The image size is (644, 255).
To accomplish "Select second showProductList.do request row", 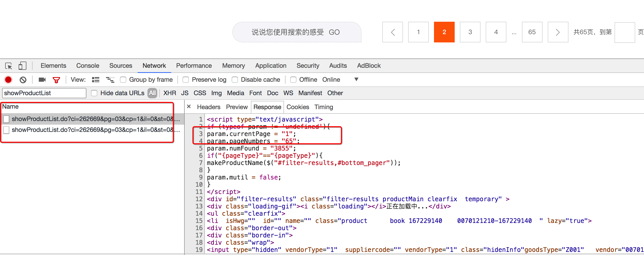I will tap(92, 130).
